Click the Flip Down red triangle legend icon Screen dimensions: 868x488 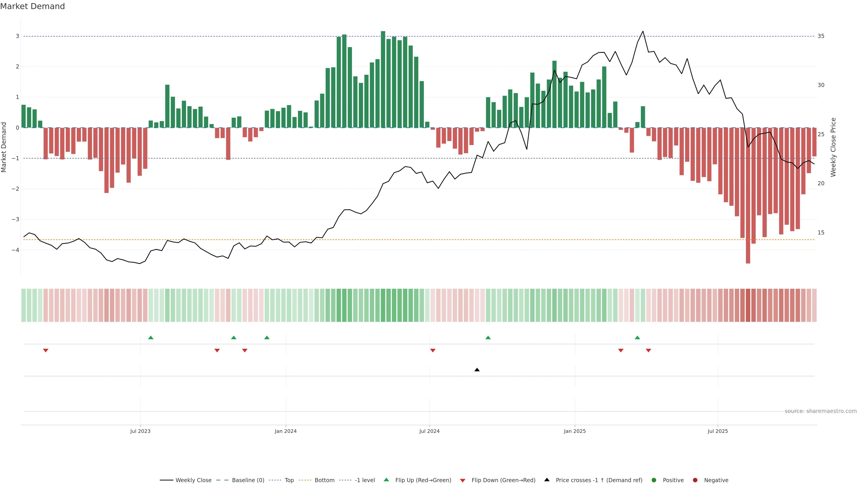pos(463,480)
